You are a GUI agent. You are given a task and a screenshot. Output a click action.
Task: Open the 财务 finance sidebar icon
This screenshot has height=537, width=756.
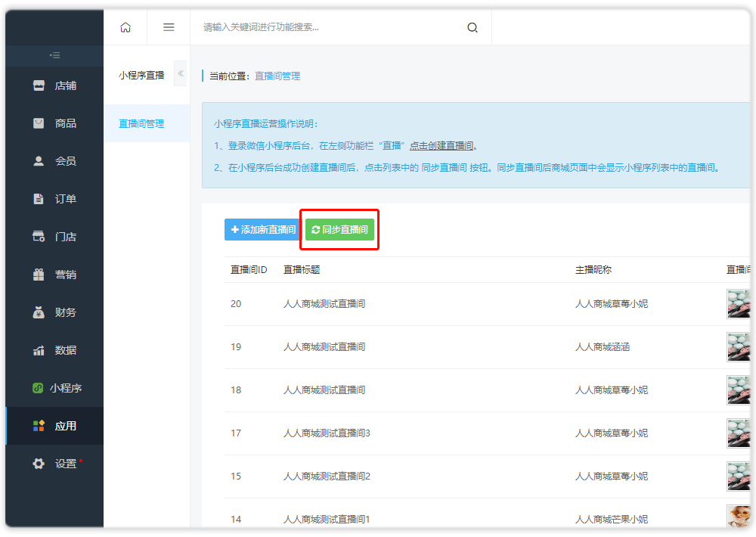(x=39, y=312)
